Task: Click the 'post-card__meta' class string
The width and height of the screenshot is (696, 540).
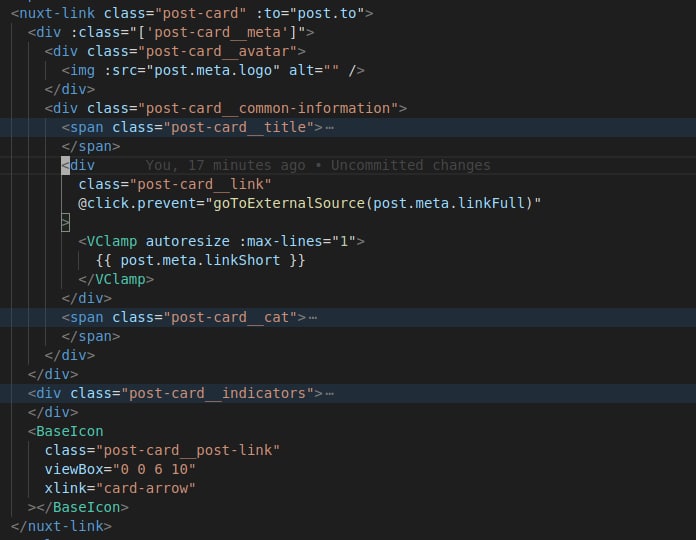Action: 218,32
